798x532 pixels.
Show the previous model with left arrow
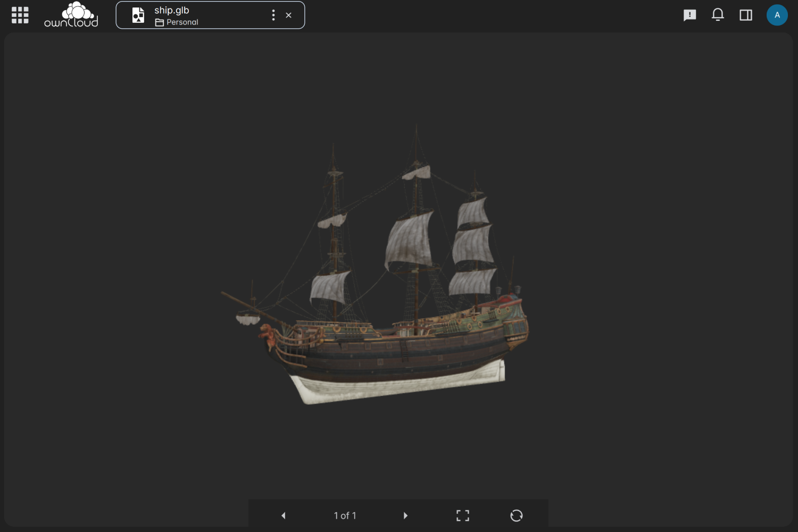point(284,516)
